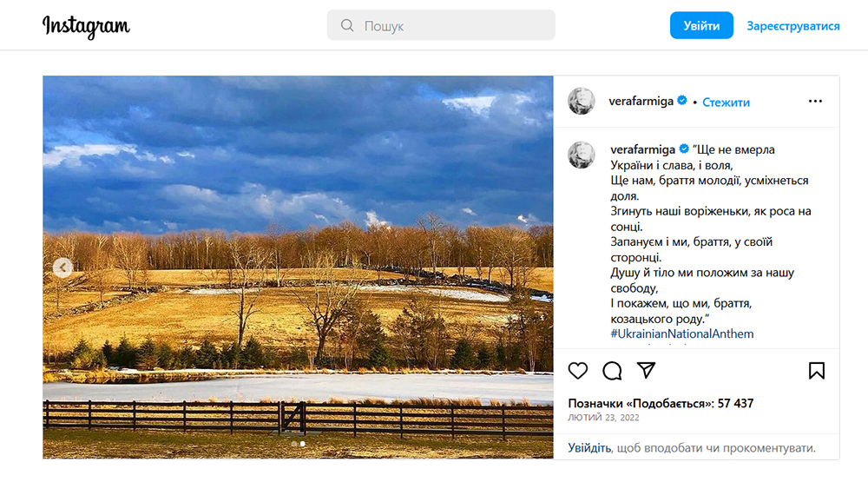Click verafarmiga username in post header

pos(642,102)
